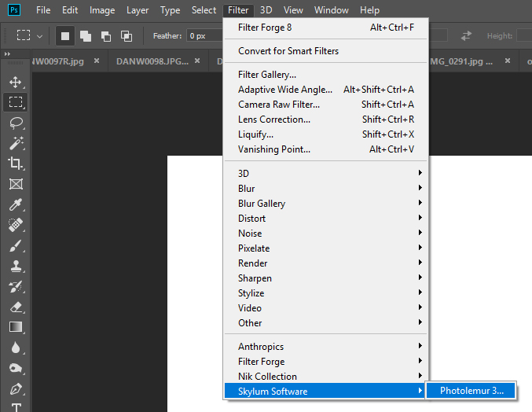The height and width of the screenshot is (412, 532).
Task: Expand the Sharpen submenu
Action: point(325,278)
